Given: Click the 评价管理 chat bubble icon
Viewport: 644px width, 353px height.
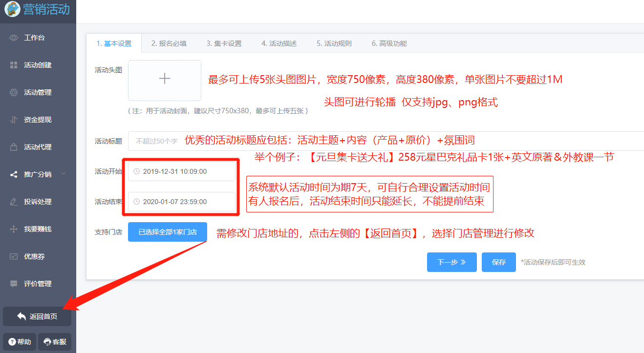Looking at the screenshot, I should (x=14, y=284).
